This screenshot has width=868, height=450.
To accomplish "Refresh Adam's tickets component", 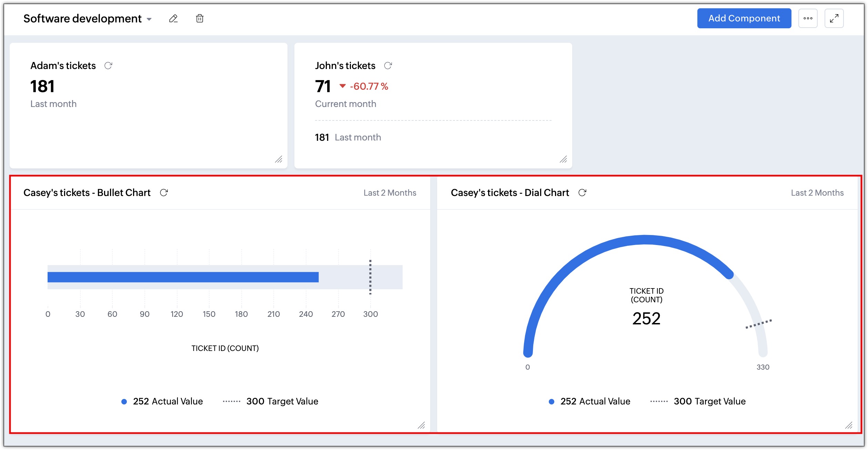I will 108,66.
